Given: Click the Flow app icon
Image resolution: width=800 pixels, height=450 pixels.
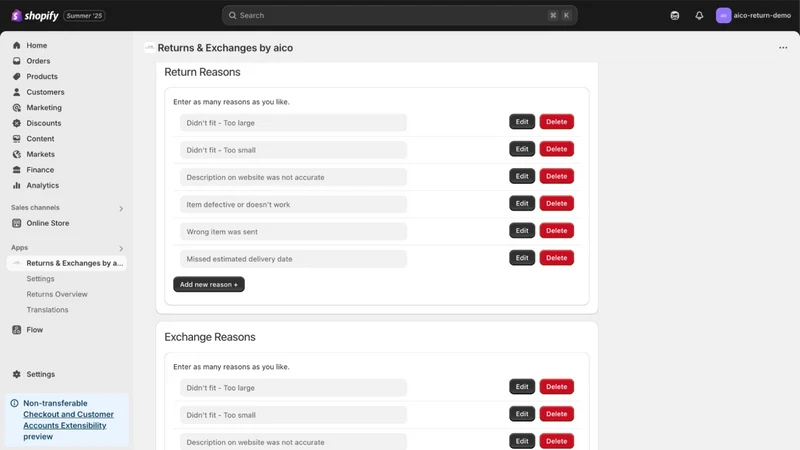Looking at the screenshot, I should click(x=16, y=330).
